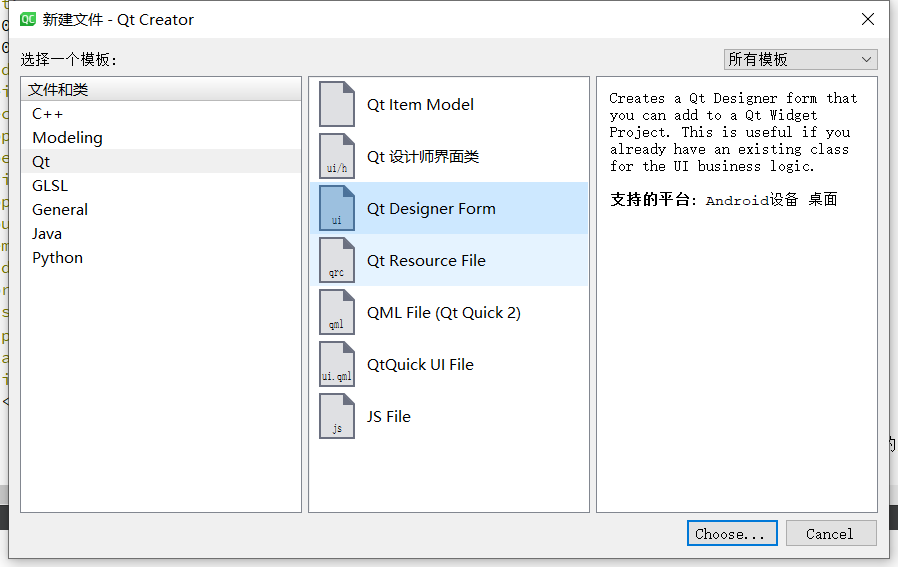This screenshot has width=898, height=567.
Task: Click the 文件和类 header
Action: 161,89
